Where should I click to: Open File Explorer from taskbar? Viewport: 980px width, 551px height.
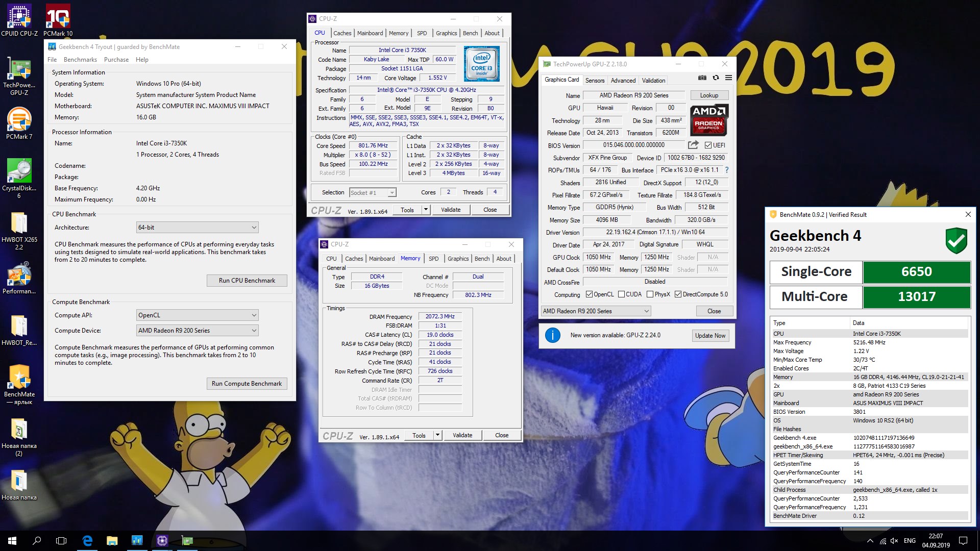pos(112,541)
